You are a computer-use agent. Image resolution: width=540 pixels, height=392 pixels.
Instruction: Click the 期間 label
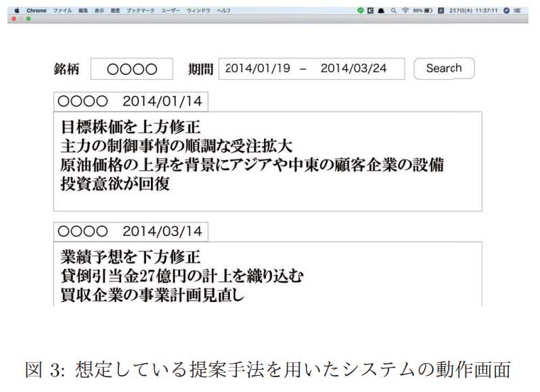(x=201, y=69)
